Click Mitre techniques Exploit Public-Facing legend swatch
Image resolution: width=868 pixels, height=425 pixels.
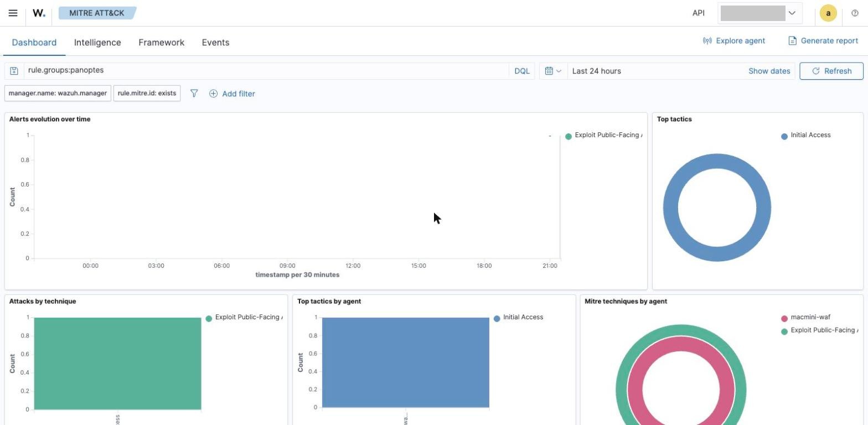784,332
